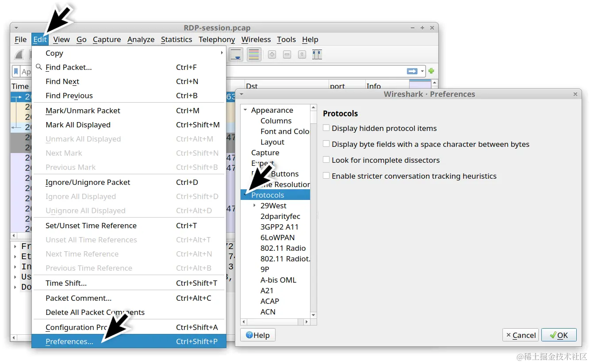Image resolution: width=590 pixels, height=364 pixels.
Task: Click preferences tree scrollbar down arrow
Action: (x=314, y=315)
